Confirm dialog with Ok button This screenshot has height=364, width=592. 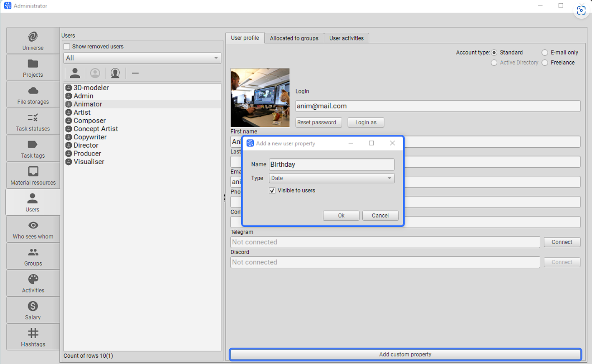341,216
